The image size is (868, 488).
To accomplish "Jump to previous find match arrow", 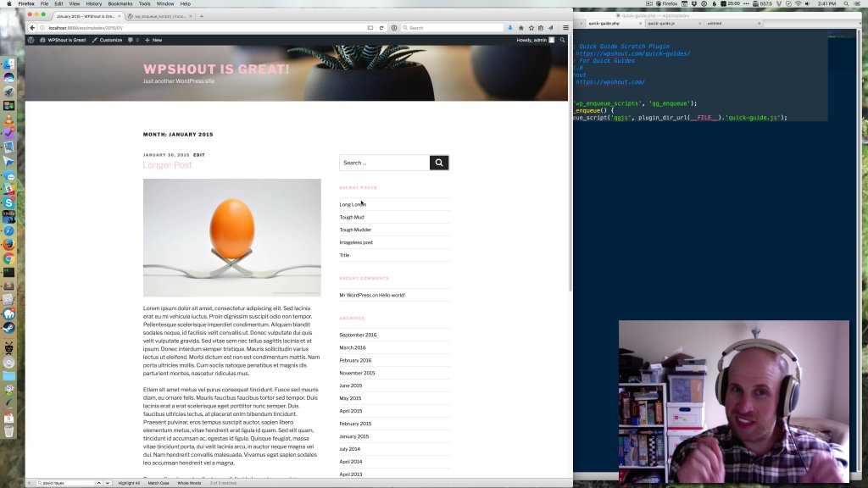I will tap(98, 483).
